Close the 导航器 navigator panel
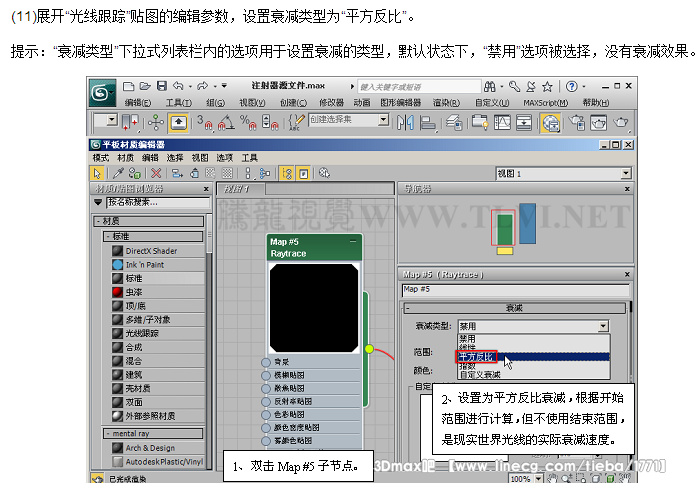695x483 pixels. click(627, 189)
